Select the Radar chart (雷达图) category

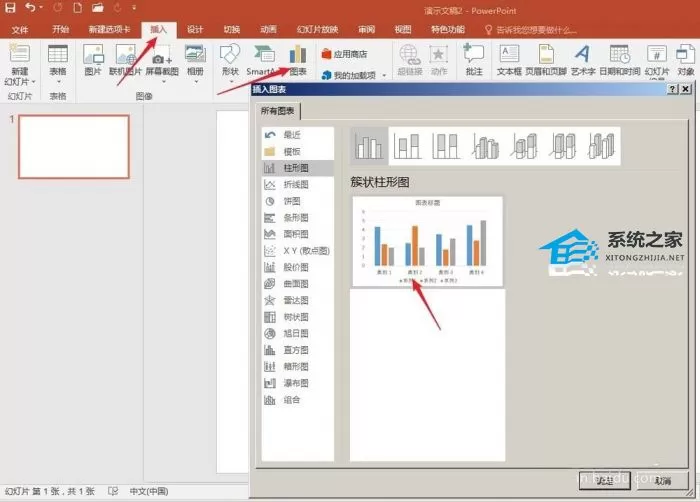click(x=297, y=300)
